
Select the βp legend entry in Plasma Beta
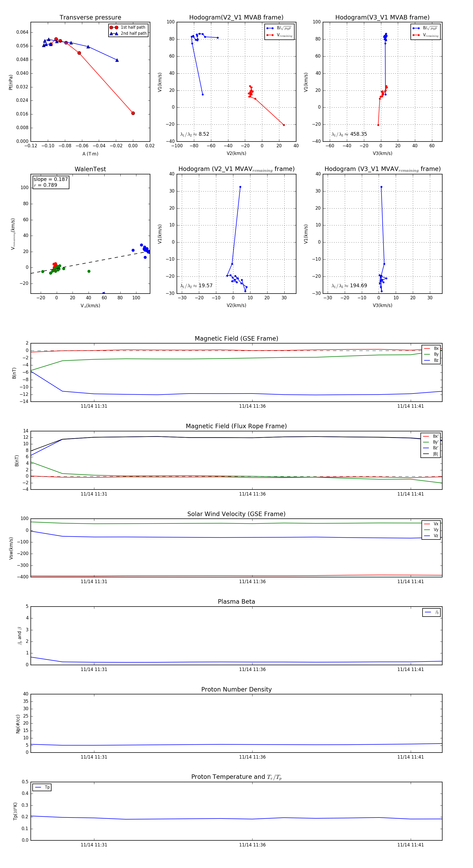(x=431, y=612)
